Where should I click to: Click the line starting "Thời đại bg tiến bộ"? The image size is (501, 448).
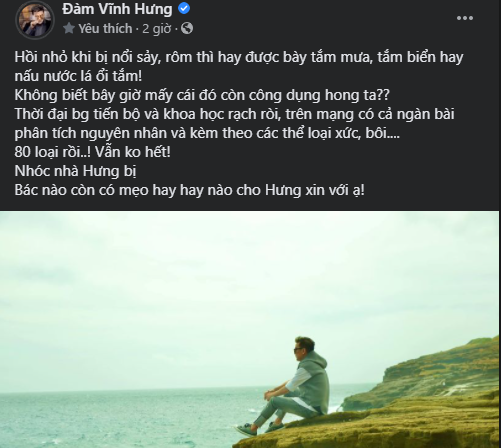pyautogui.click(x=235, y=114)
